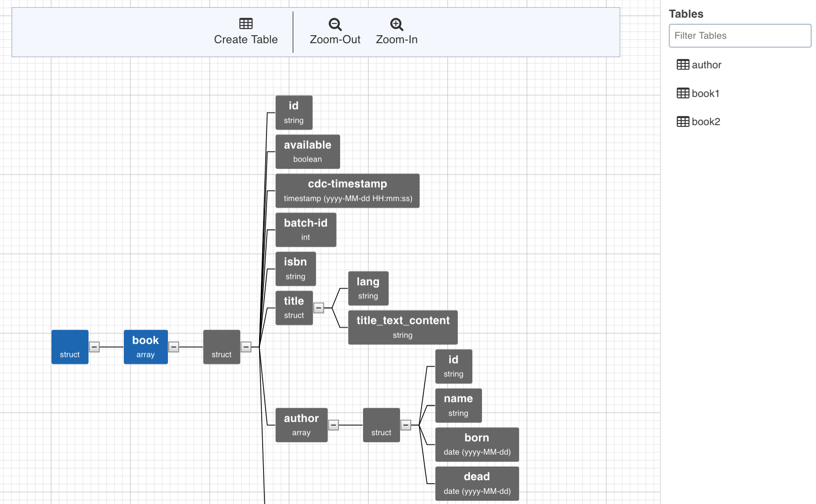Collapse the struct node after book

click(x=246, y=347)
